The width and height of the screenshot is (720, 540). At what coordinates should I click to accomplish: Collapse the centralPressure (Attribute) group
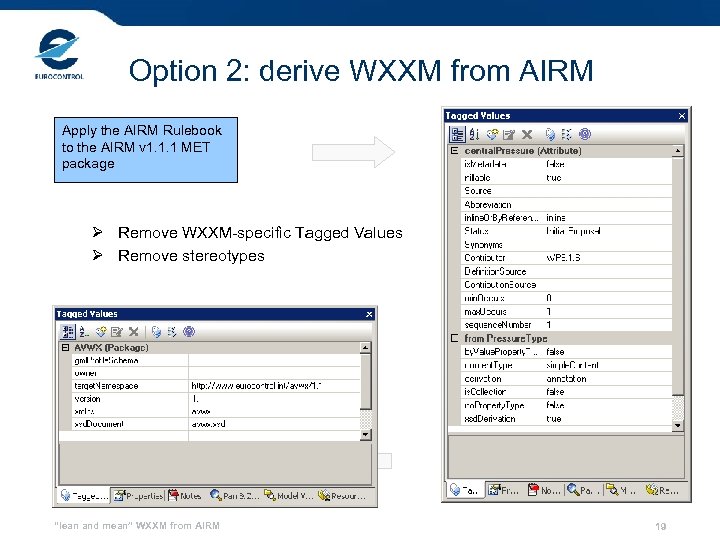point(454,151)
